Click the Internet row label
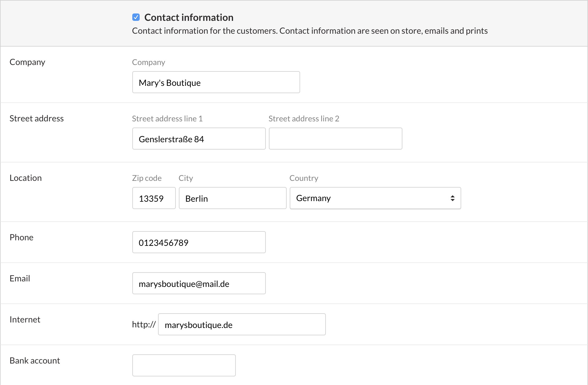 click(25, 319)
